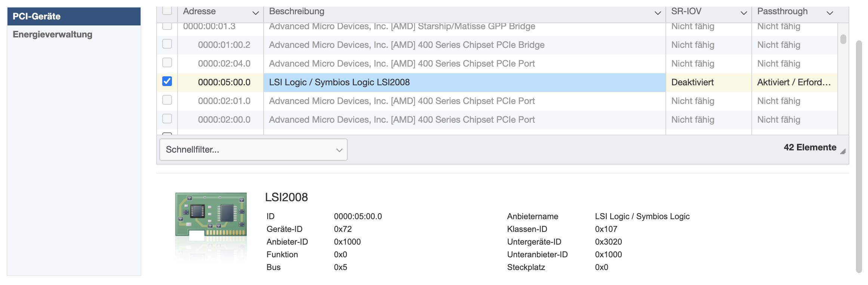The width and height of the screenshot is (868, 285).
Task: Open the Passthrough column dropdown arrow
Action: (829, 13)
